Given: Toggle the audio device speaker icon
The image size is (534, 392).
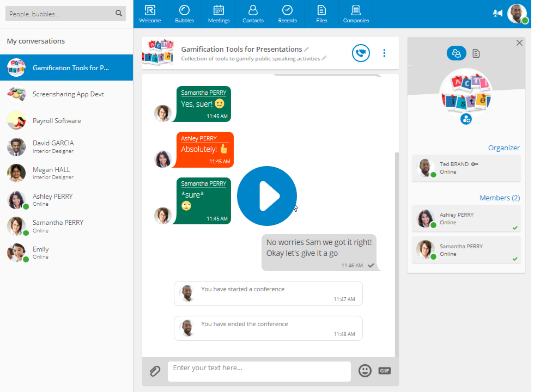Looking at the screenshot, I should [497, 14].
